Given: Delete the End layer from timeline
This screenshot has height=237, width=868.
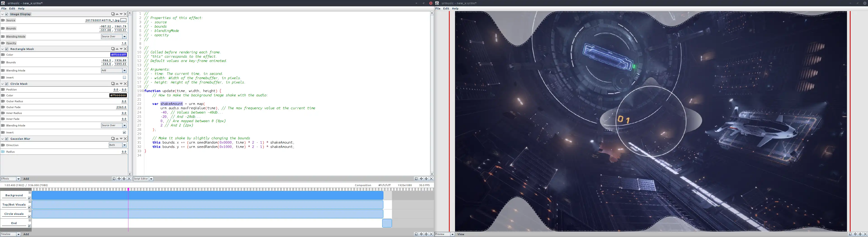Looking at the screenshot, I should pyautogui.click(x=30, y=220).
